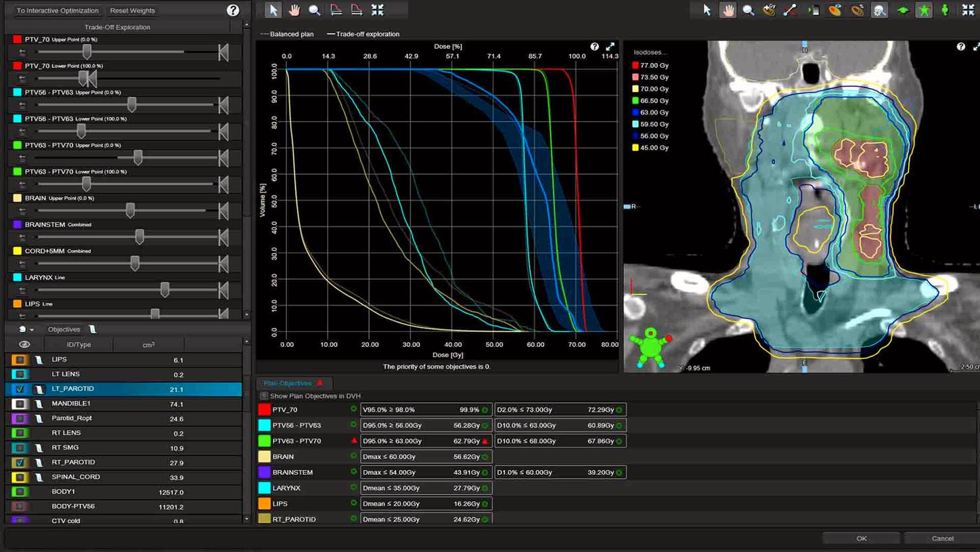Image resolution: width=980 pixels, height=552 pixels.
Task: Click the Reset Weights button
Action: coord(132,10)
